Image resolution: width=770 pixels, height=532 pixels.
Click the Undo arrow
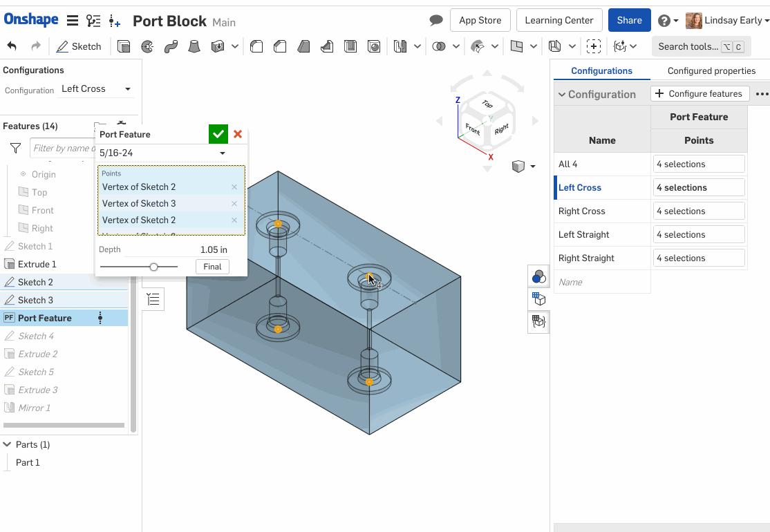tap(12, 46)
